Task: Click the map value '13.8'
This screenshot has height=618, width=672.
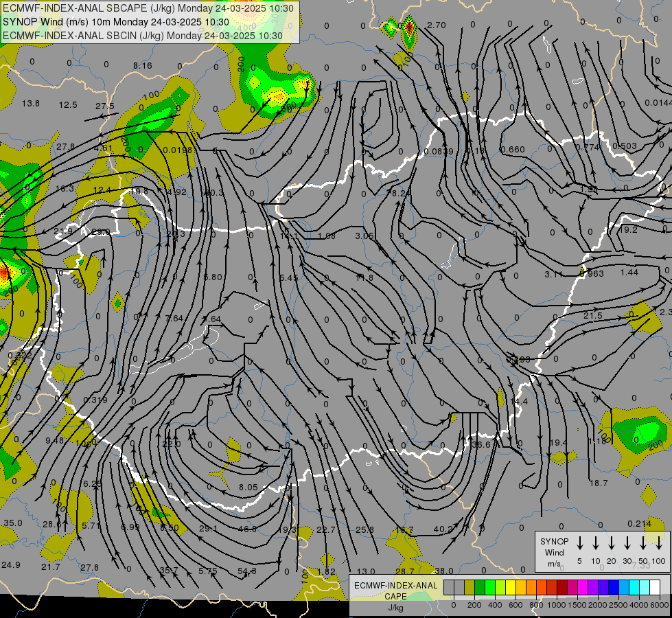Action: tap(31, 104)
